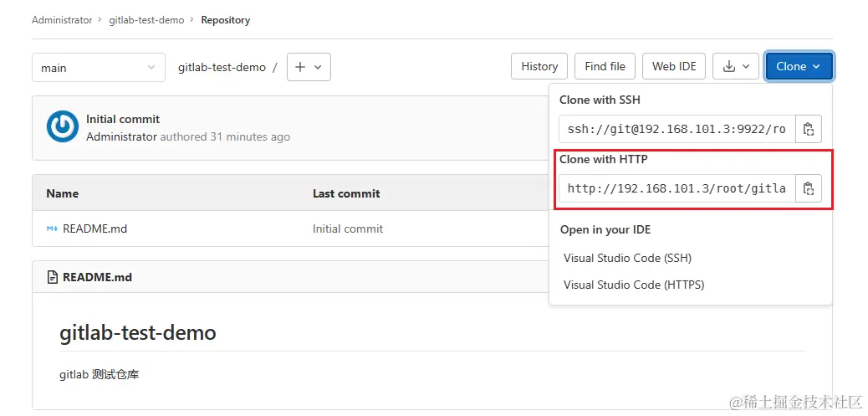This screenshot has width=868, height=416.
Task: Click the 'Clone with SSH' label
Action: click(600, 100)
